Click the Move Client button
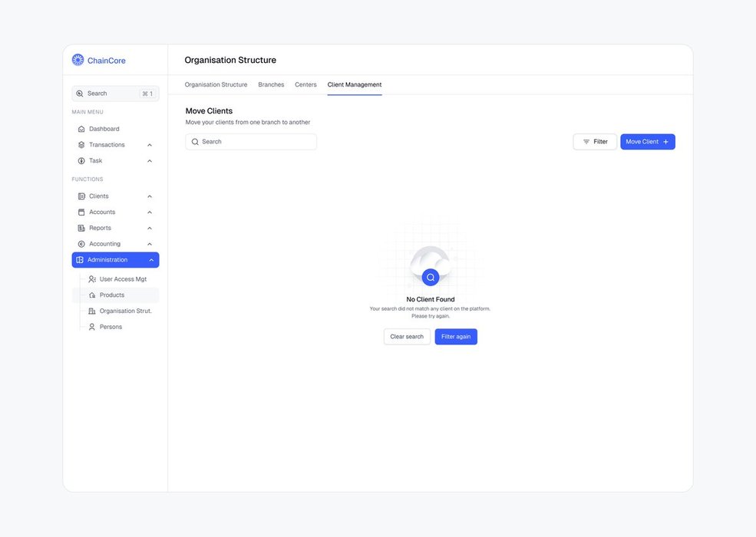 (647, 142)
